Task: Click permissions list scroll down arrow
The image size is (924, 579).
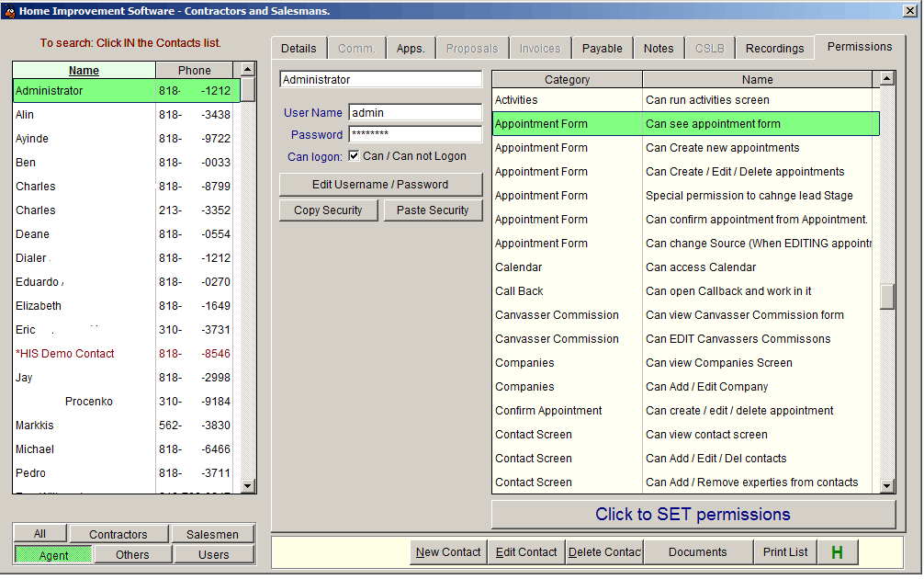Action: [x=887, y=486]
